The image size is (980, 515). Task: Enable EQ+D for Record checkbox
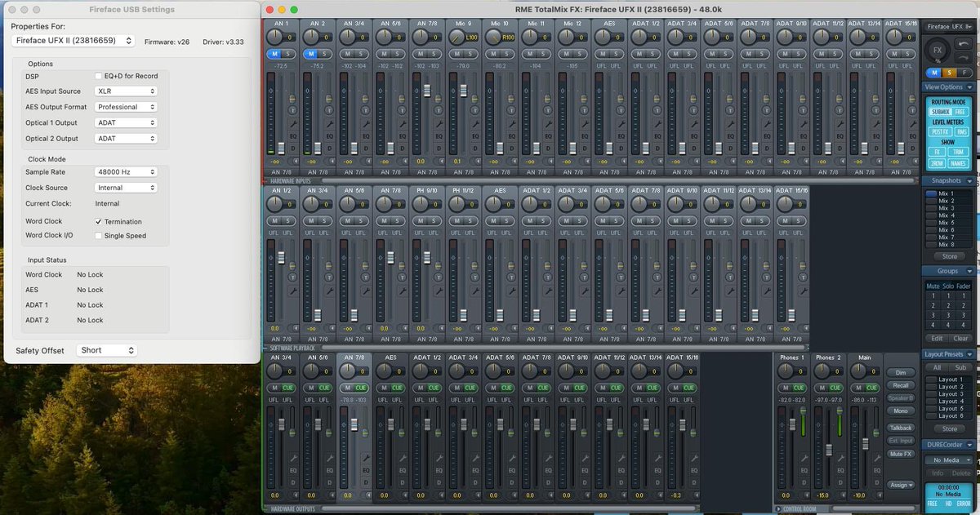(x=98, y=76)
